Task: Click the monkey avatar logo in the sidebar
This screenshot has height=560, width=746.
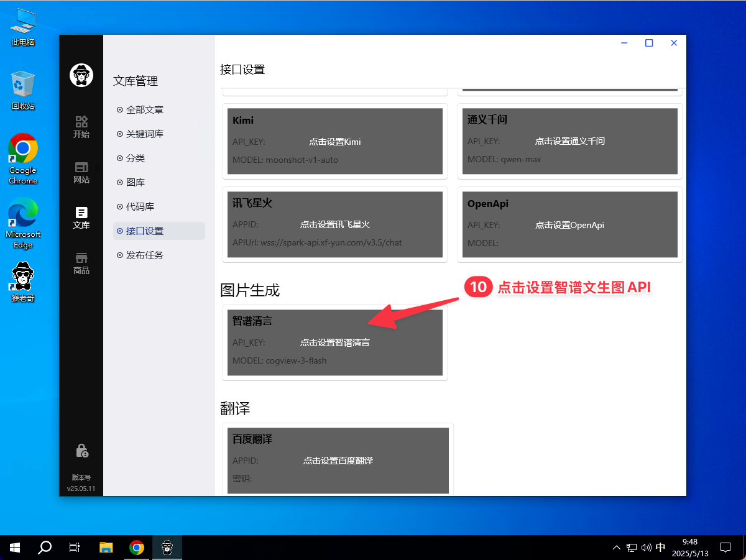Action: tap(81, 75)
